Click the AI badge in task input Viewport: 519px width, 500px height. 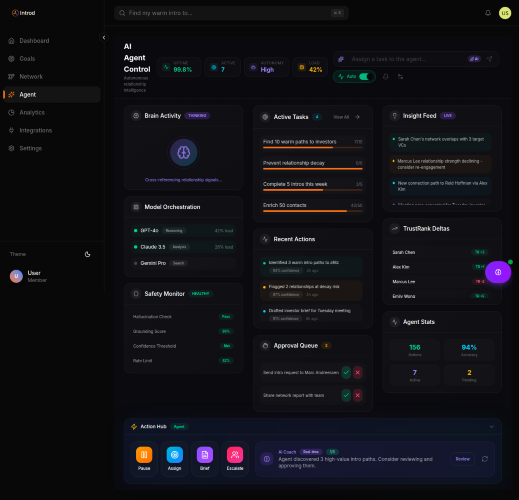click(474, 59)
